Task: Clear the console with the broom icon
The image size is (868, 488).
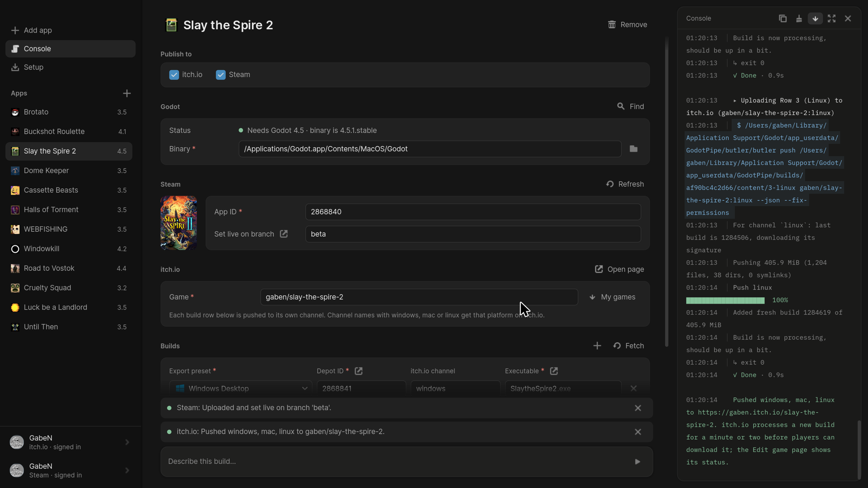Action: 799,19
